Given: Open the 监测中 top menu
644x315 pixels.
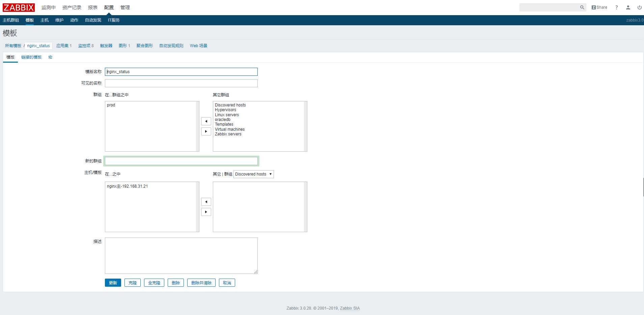Looking at the screenshot, I should 48,7.
